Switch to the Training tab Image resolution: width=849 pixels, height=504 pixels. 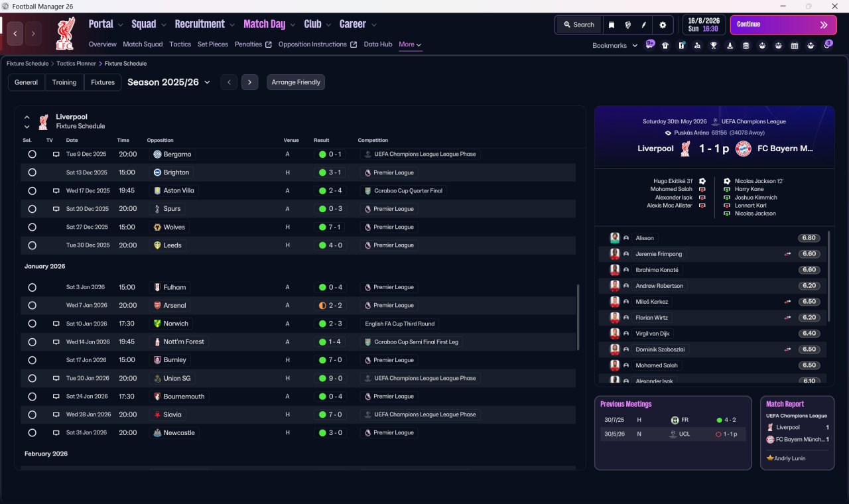64,82
